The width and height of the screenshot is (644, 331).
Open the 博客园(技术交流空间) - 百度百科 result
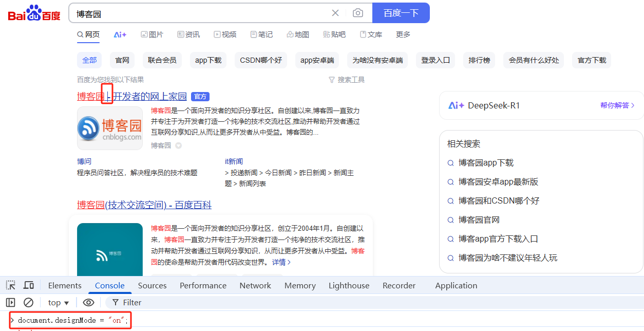144,205
